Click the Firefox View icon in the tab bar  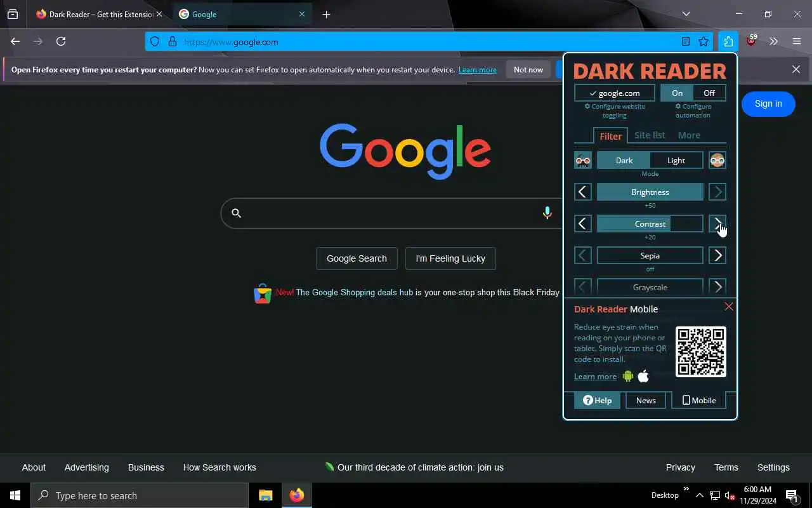tap(13, 14)
